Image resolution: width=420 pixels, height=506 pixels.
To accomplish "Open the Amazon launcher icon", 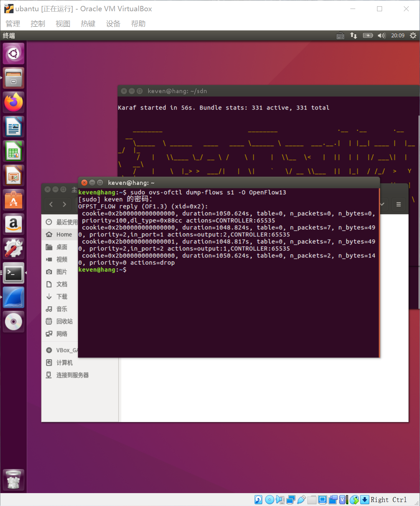I will [14, 225].
